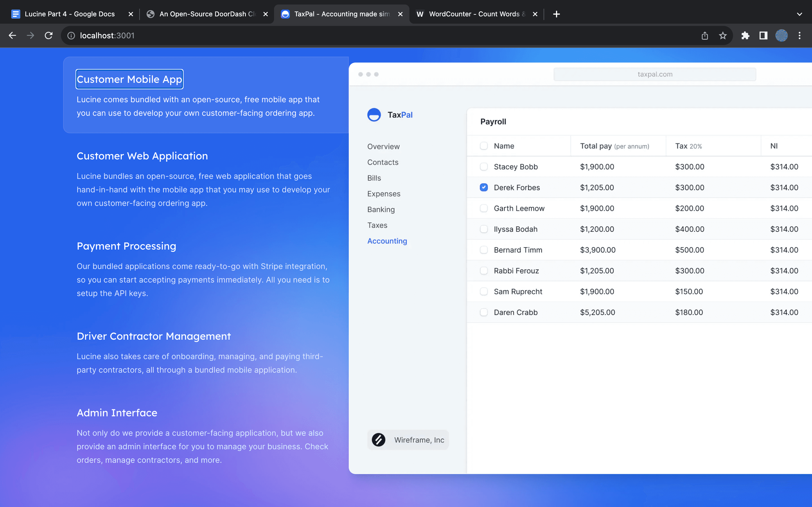Switch to the Lucine Part 4 Google Docs tab
The image size is (812, 507).
pos(69,14)
